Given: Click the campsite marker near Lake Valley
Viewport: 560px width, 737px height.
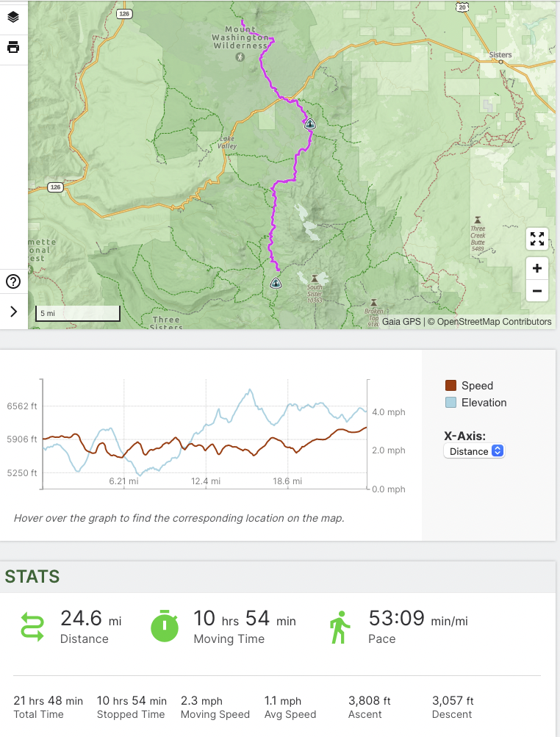Looking at the screenshot, I should [310, 124].
